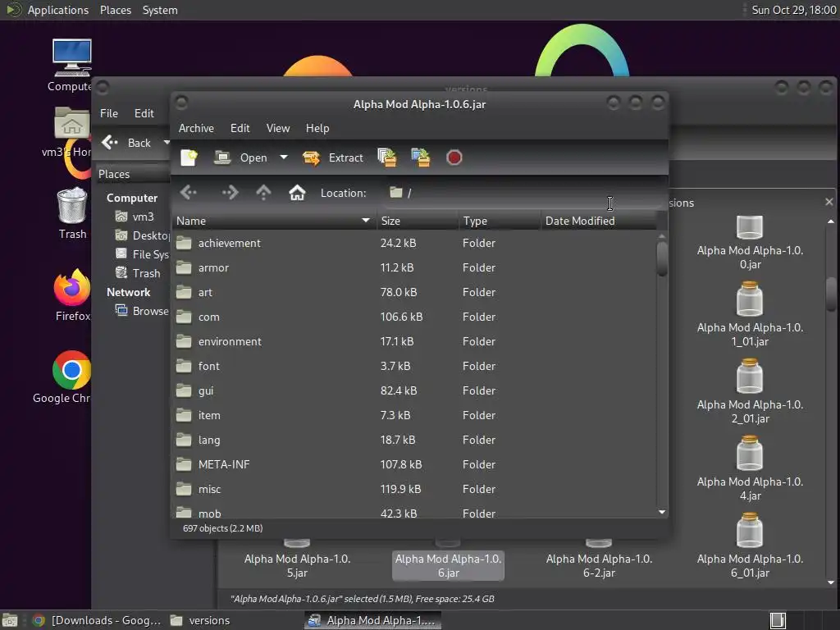
Task: Sort by Date Modified column header
Action: tap(598, 221)
